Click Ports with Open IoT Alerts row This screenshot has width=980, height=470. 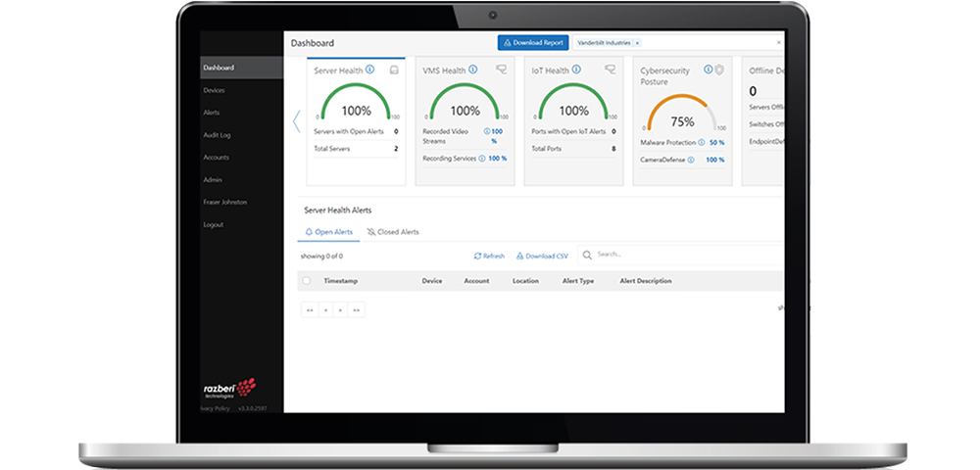[x=573, y=132]
